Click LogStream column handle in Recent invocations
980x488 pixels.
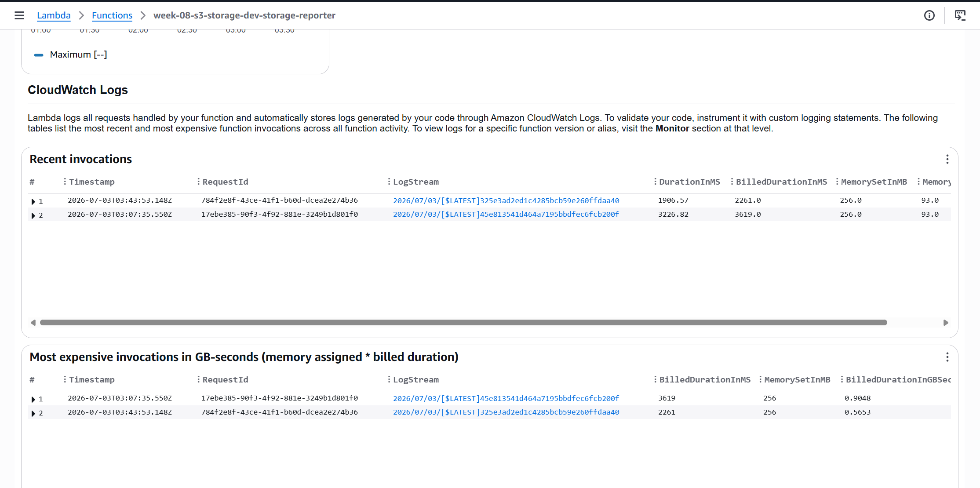[x=389, y=182]
